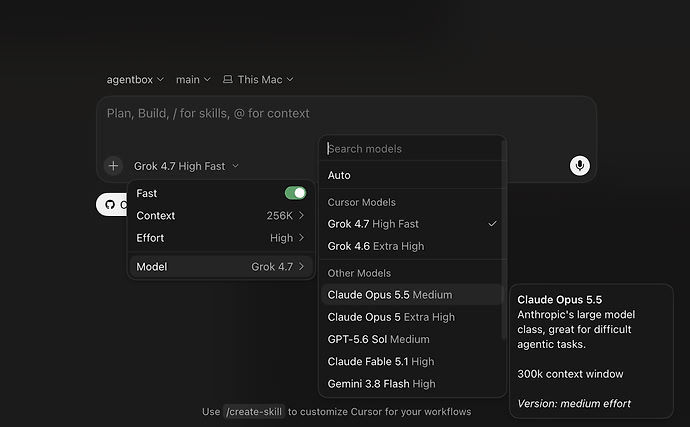Choose Claude Opus 5.5 Medium model
The width and height of the screenshot is (690, 427).
pyautogui.click(x=411, y=294)
